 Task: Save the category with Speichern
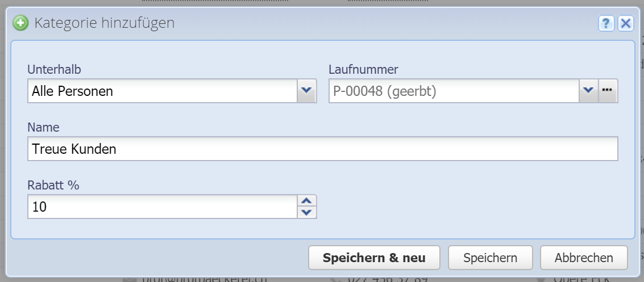tap(490, 258)
